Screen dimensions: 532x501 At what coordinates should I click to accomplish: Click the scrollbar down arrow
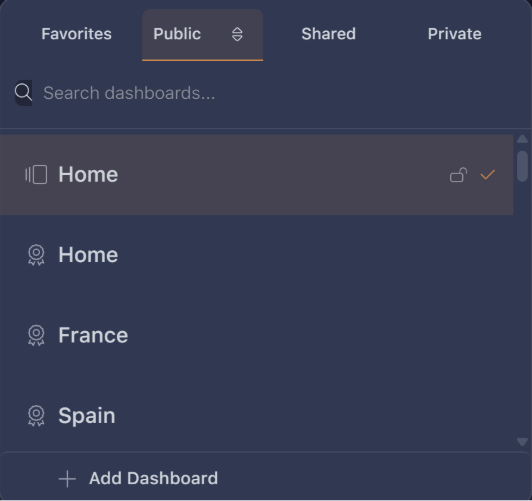[522, 442]
